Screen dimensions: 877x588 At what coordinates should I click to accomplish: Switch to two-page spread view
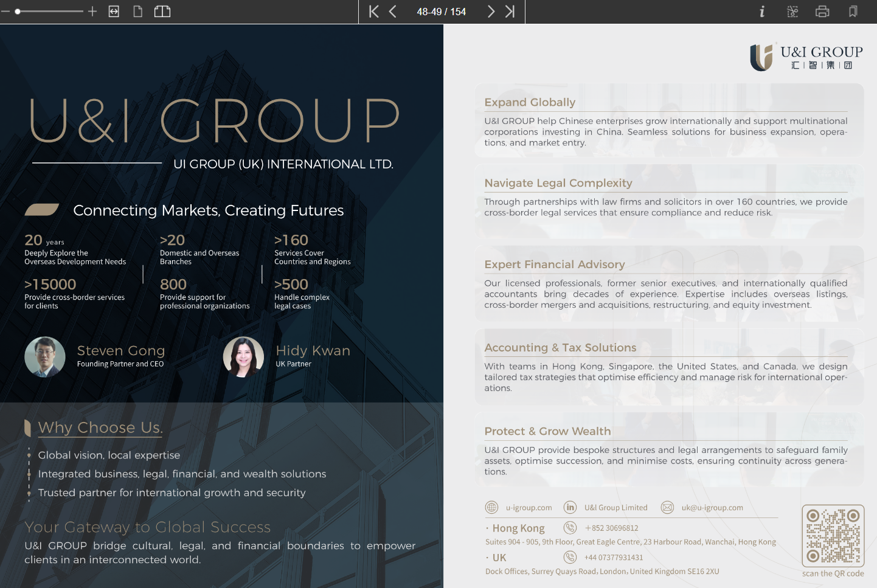tap(162, 12)
